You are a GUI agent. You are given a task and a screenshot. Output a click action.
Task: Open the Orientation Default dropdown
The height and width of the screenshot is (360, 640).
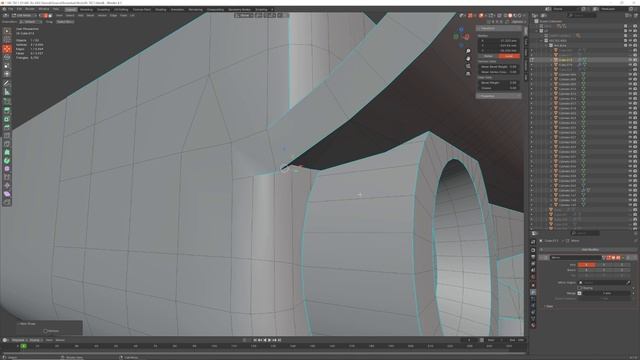[x=31, y=22]
